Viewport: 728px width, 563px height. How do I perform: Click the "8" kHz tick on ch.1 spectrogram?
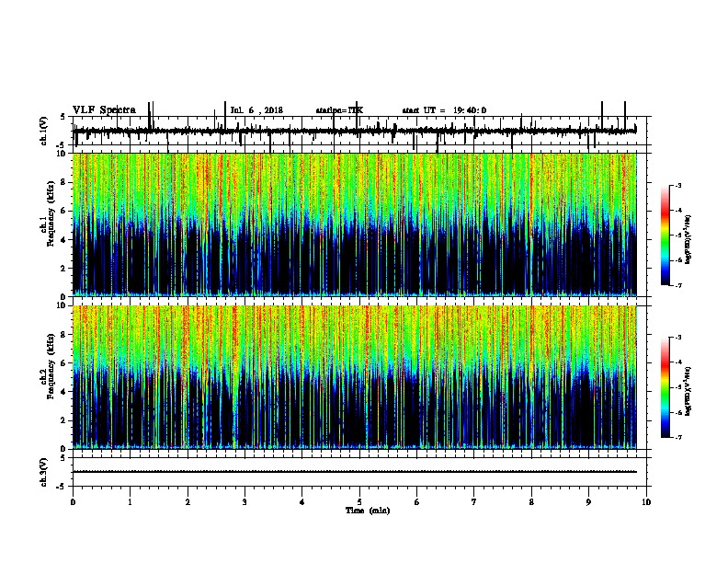click(x=63, y=182)
